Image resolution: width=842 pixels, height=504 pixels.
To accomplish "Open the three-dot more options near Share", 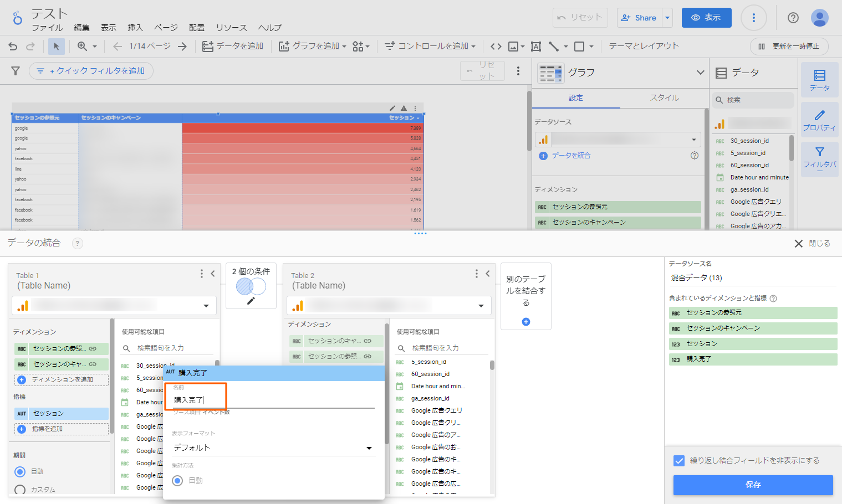I will [753, 18].
